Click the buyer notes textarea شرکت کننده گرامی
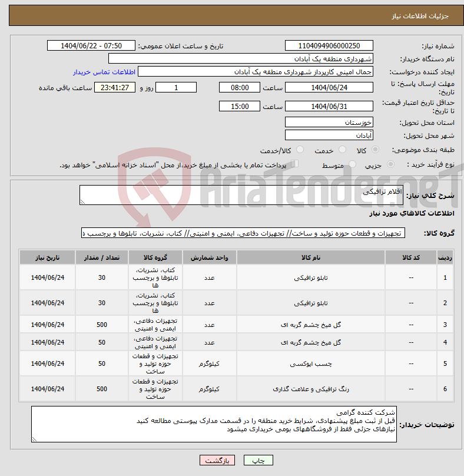 pyautogui.click(x=214, y=424)
